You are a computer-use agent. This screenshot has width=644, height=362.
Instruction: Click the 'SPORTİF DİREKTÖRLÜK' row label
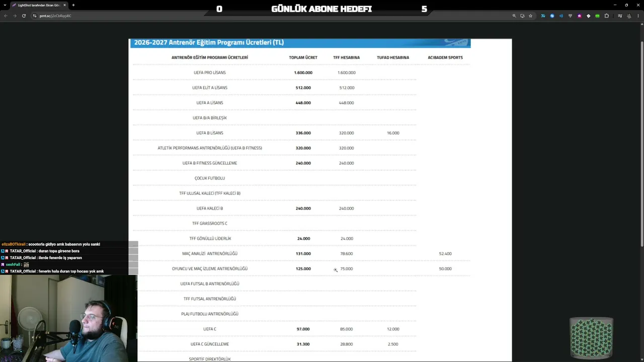210,359
